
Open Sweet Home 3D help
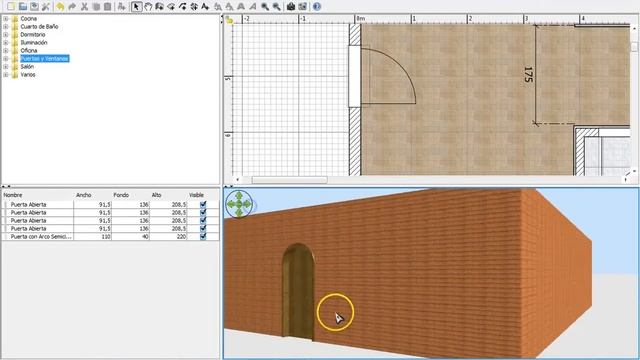pyautogui.click(x=317, y=7)
